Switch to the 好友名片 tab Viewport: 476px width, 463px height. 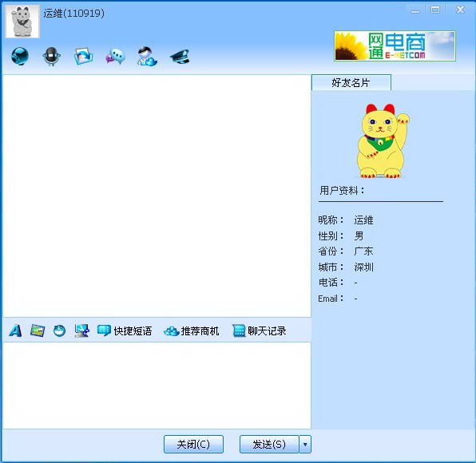pyautogui.click(x=351, y=82)
